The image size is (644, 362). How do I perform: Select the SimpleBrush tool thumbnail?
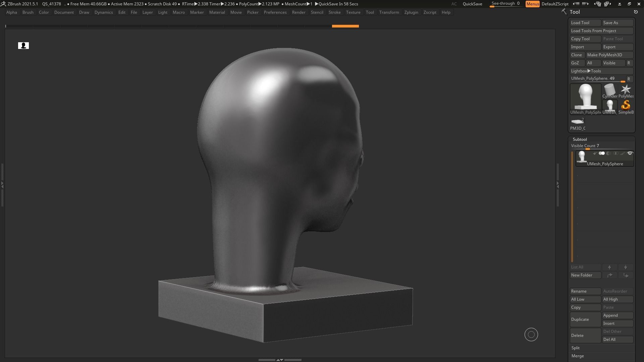coord(626,107)
